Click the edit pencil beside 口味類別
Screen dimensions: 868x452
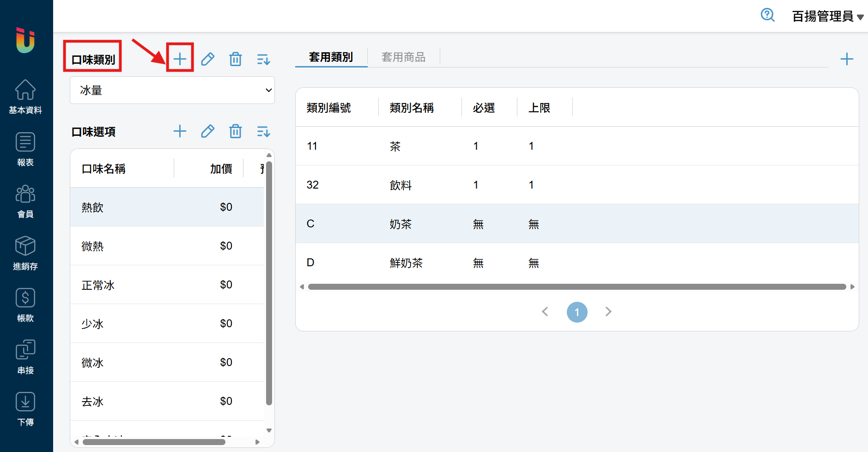(207, 59)
